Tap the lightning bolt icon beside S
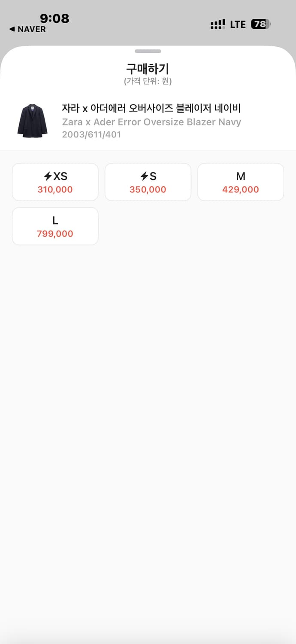Viewport: 296px width, 644px height. [x=144, y=176]
